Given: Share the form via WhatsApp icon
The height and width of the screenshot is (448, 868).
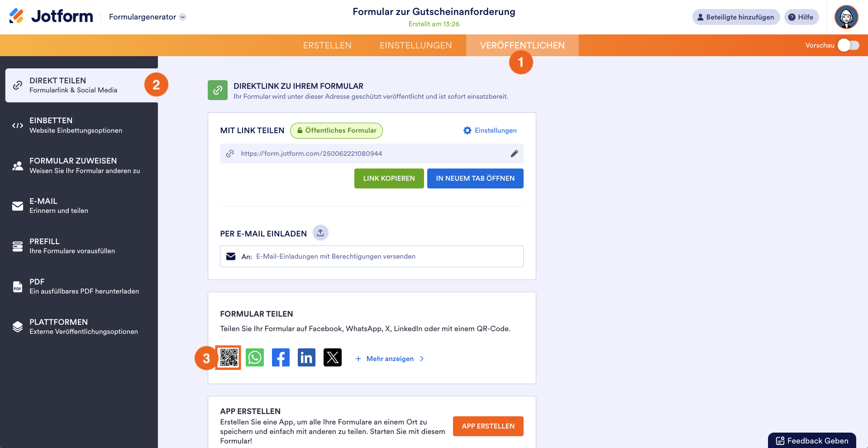Looking at the screenshot, I should 255,358.
